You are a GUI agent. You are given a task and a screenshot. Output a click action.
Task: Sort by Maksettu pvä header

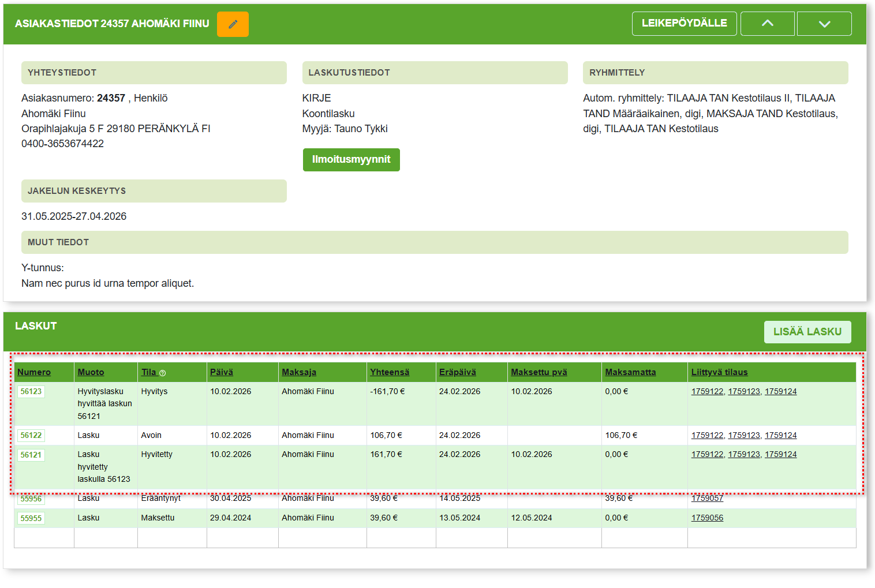539,372
